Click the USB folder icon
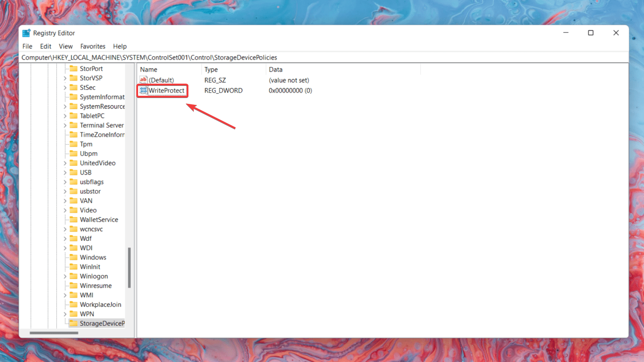644x362 pixels. pyautogui.click(x=73, y=172)
